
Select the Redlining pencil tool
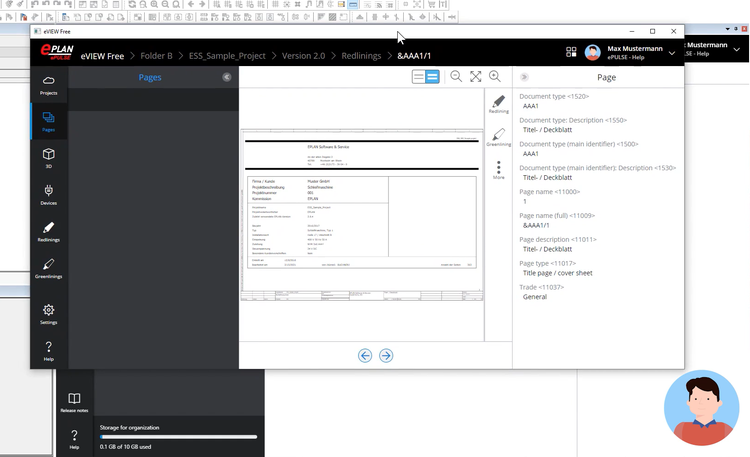498,104
